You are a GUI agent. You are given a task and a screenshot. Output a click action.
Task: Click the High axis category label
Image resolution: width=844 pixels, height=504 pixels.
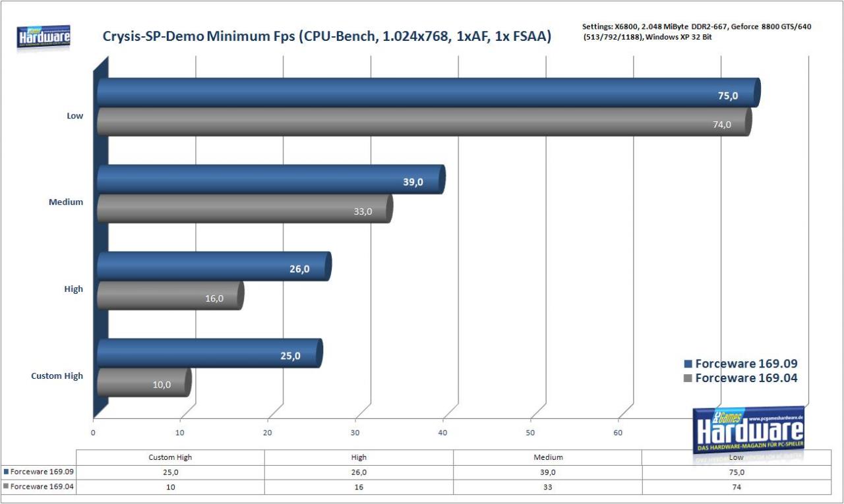pos(74,289)
